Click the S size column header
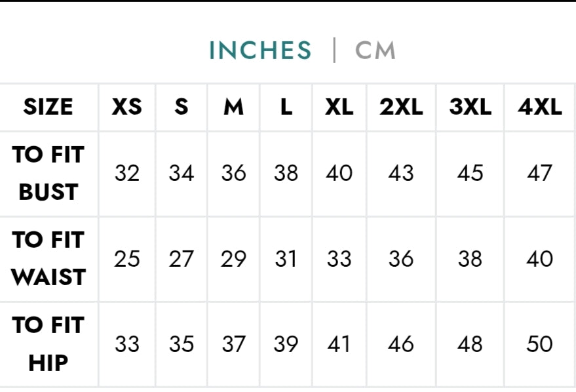The image size is (576, 392). coord(181,107)
